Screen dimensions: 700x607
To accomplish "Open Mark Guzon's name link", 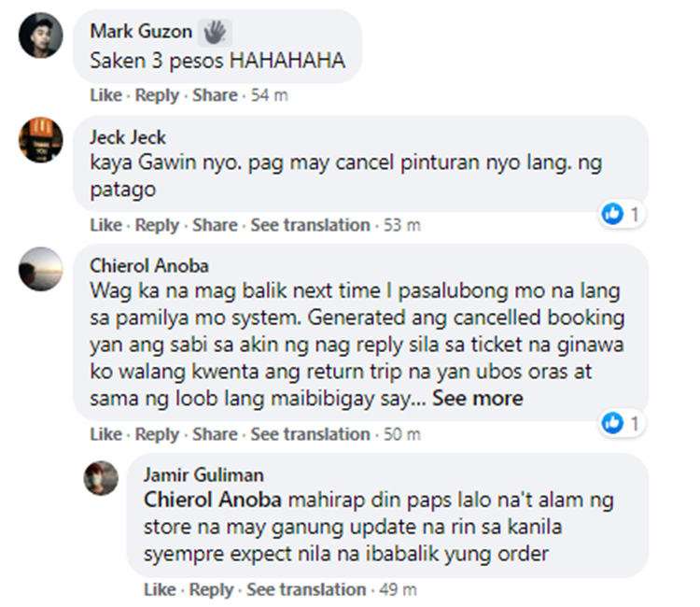I will coord(141,31).
